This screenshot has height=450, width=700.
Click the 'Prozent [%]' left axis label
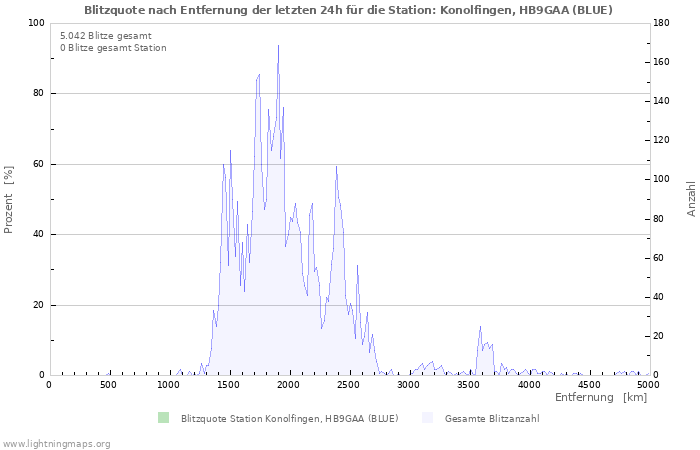tap(10, 199)
